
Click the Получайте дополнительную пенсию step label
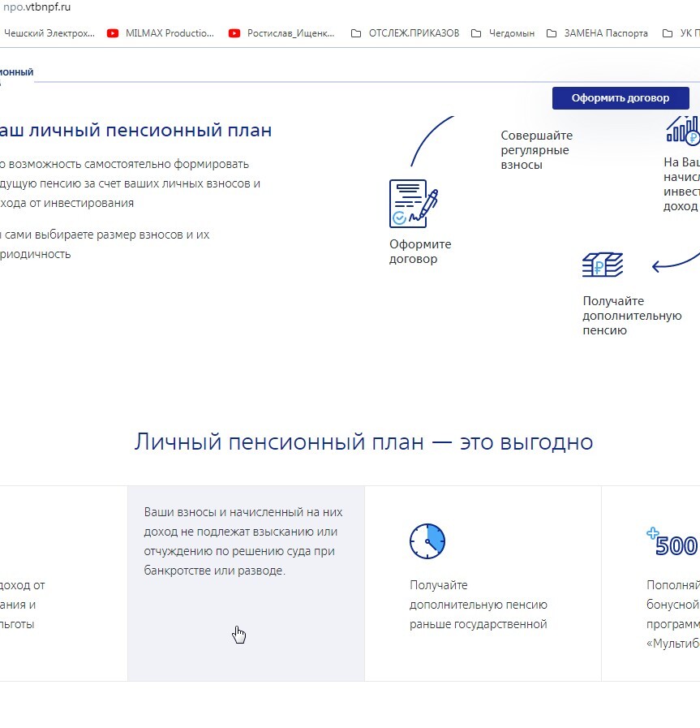pos(632,316)
